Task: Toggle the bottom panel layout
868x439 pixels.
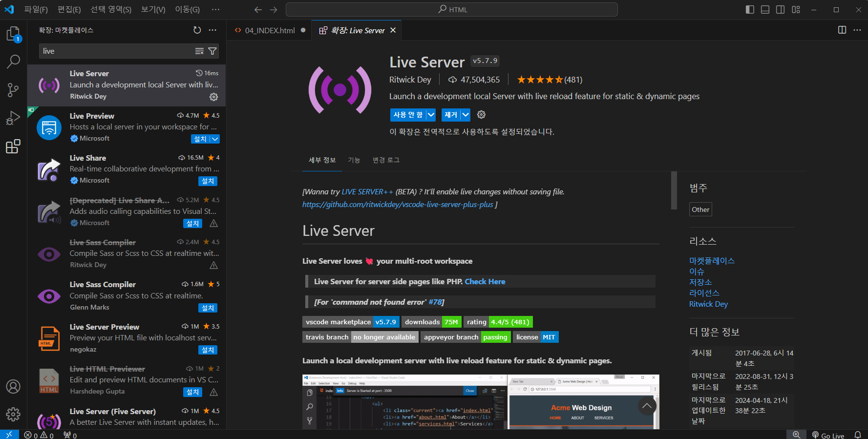Action: (x=765, y=10)
